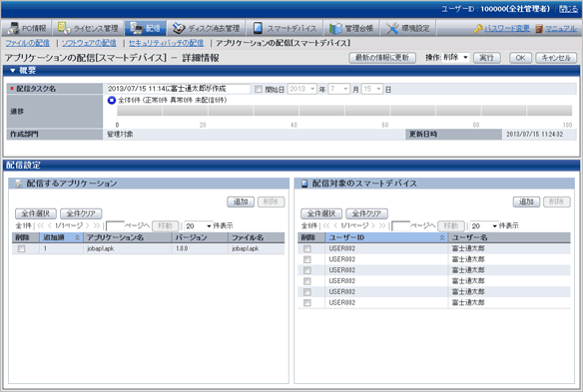Switch to ファイルの配信 sub-tab
The height and width of the screenshot is (392, 583).
coord(28,43)
